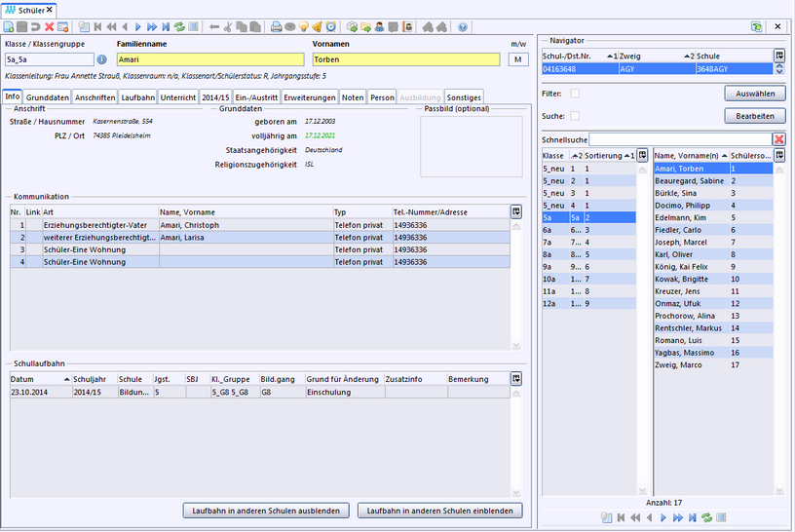Click the M gender toggle box
Viewport: 795px width, 532px height.
[x=518, y=60]
